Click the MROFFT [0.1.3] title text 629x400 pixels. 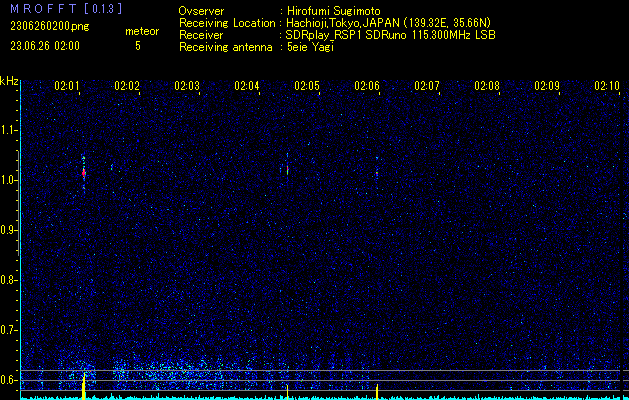click(50, 10)
